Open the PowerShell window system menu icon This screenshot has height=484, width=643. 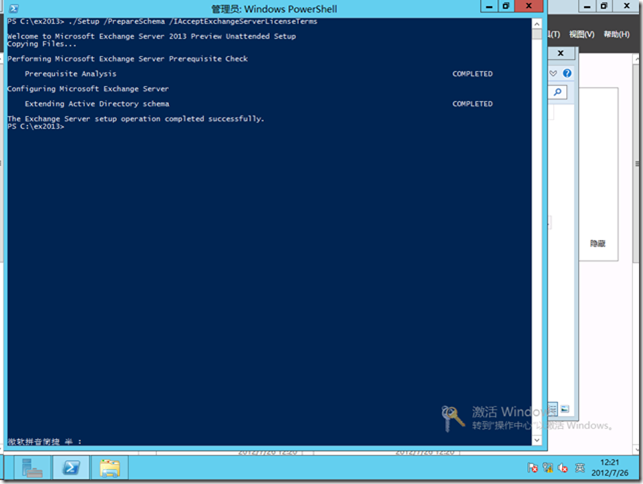[x=14, y=9]
